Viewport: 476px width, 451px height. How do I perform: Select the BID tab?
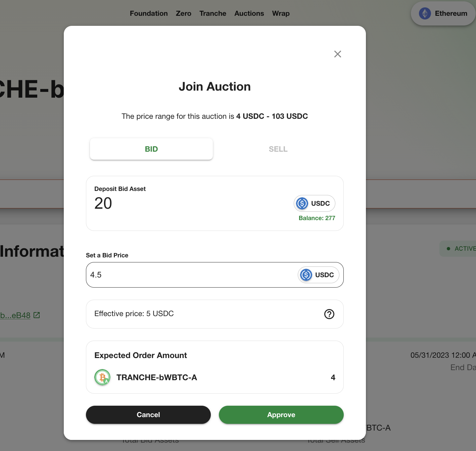click(151, 149)
